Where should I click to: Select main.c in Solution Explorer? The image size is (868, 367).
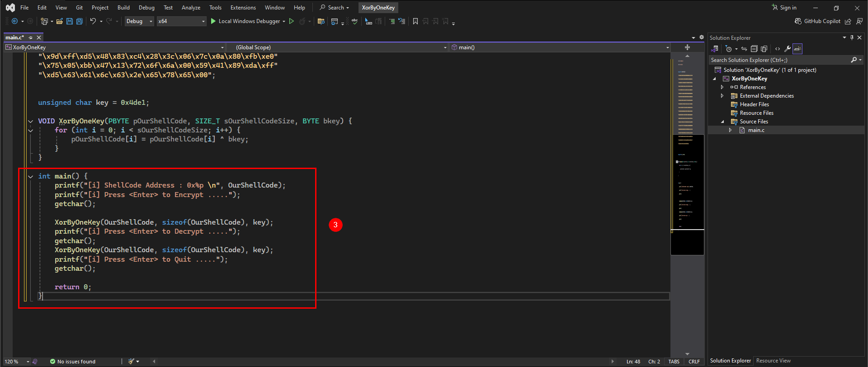coord(756,130)
